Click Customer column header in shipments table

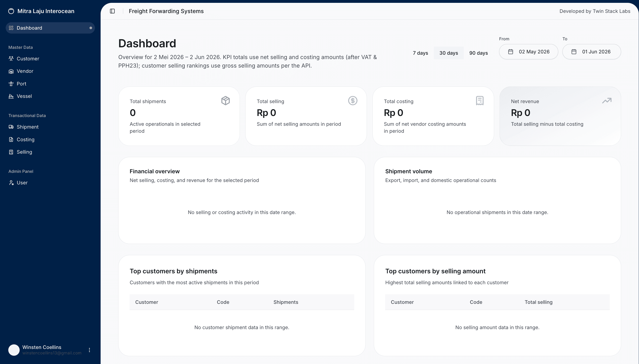147,302
